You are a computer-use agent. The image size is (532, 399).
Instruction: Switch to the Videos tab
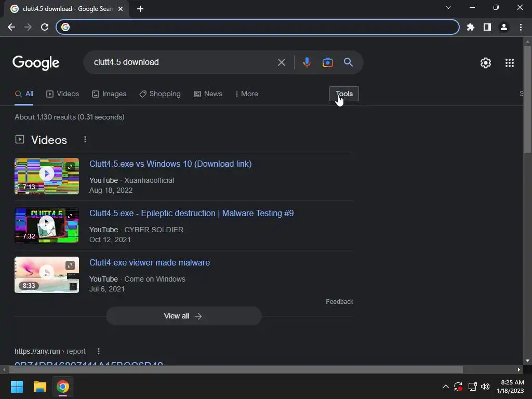pyautogui.click(x=63, y=94)
